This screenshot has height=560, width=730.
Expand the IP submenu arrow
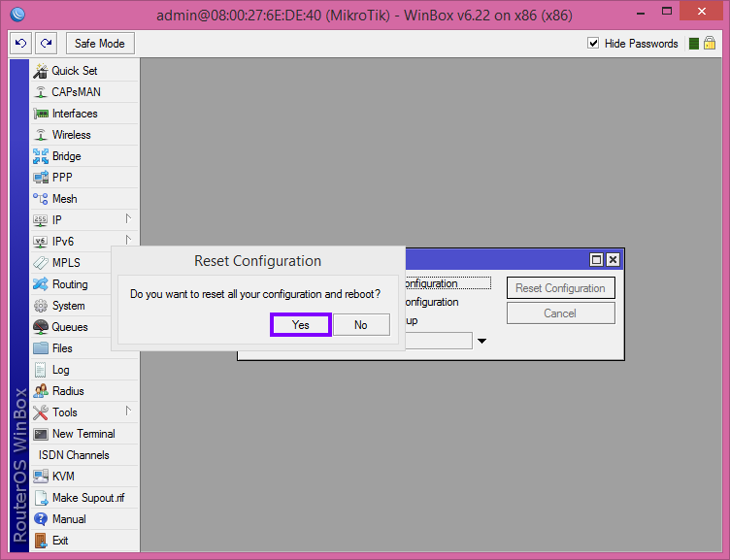pos(128,218)
